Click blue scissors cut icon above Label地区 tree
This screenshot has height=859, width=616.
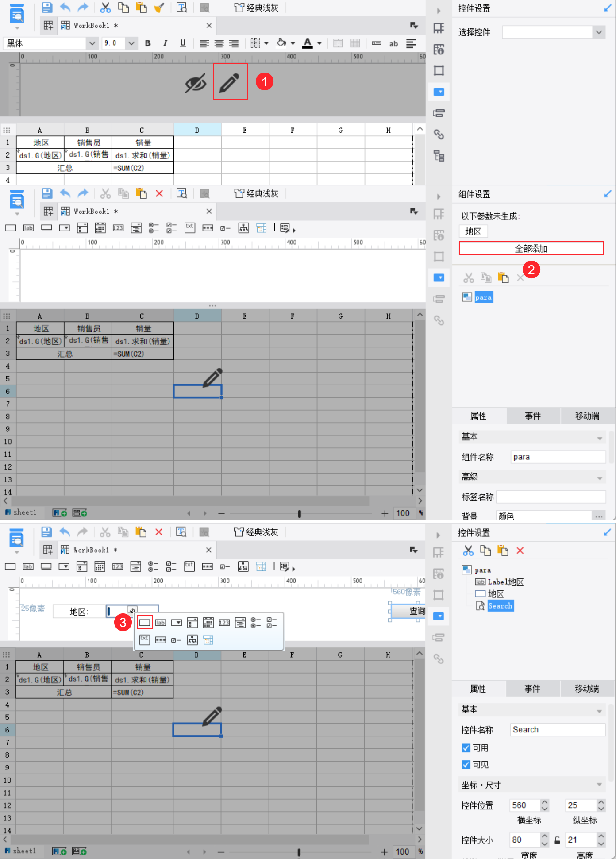pyautogui.click(x=468, y=551)
